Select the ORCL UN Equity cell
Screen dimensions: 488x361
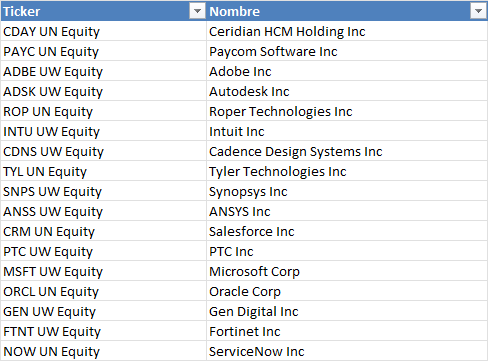[103, 291]
